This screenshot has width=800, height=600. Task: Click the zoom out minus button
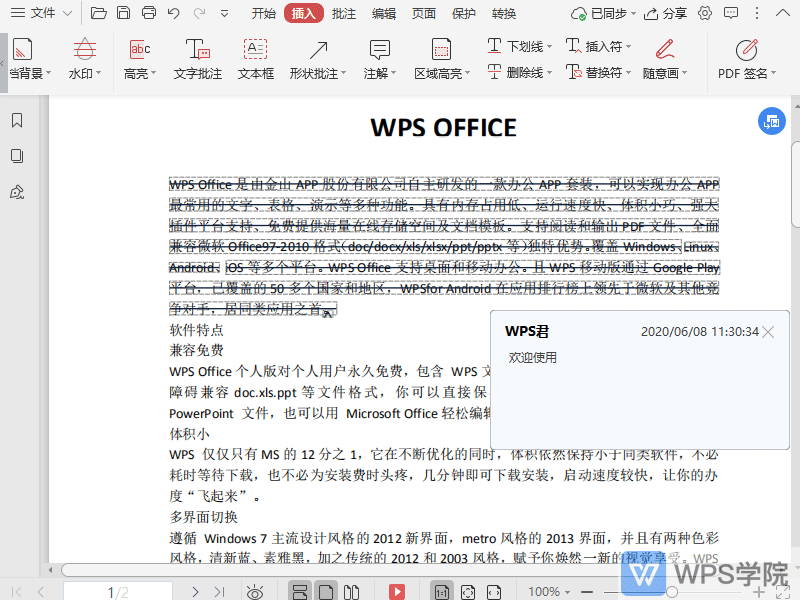coord(587,592)
